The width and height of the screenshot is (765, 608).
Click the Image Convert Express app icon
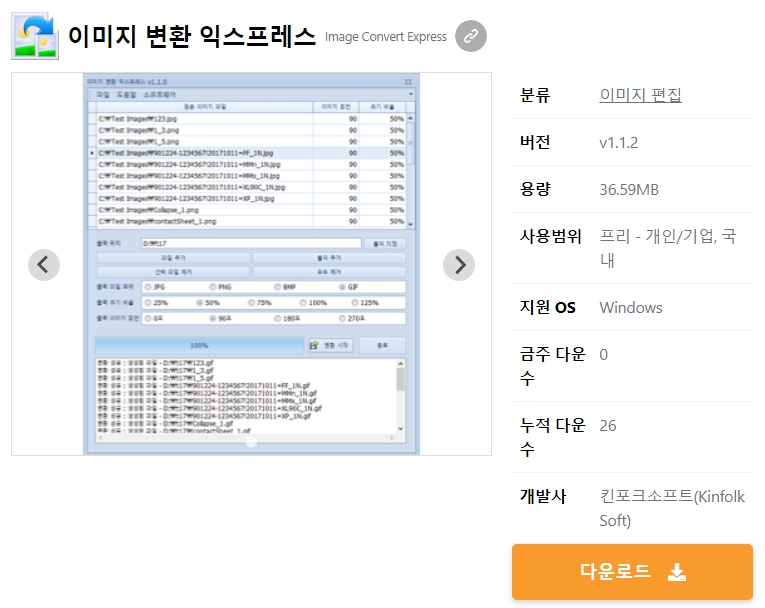[35, 37]
